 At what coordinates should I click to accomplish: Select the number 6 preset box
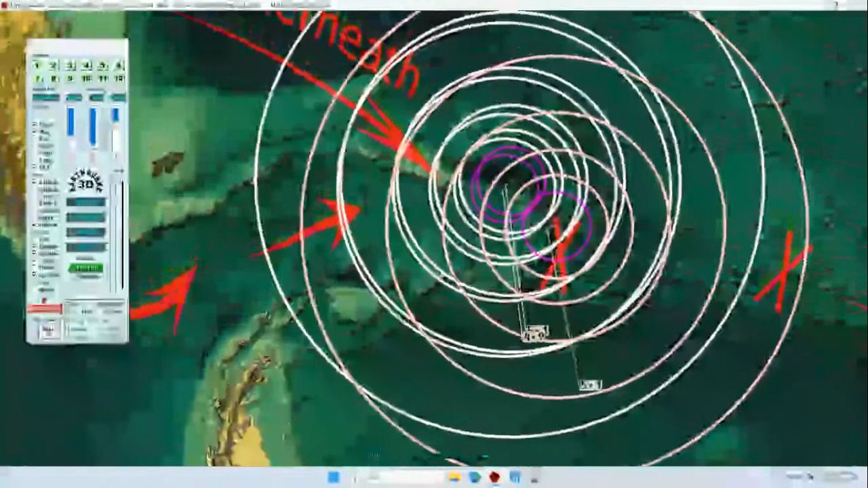119,66
